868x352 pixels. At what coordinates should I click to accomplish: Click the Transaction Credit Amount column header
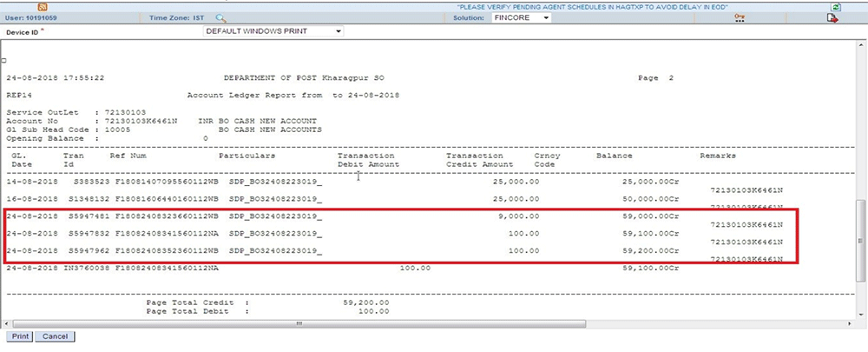click(x=480, y=160)
